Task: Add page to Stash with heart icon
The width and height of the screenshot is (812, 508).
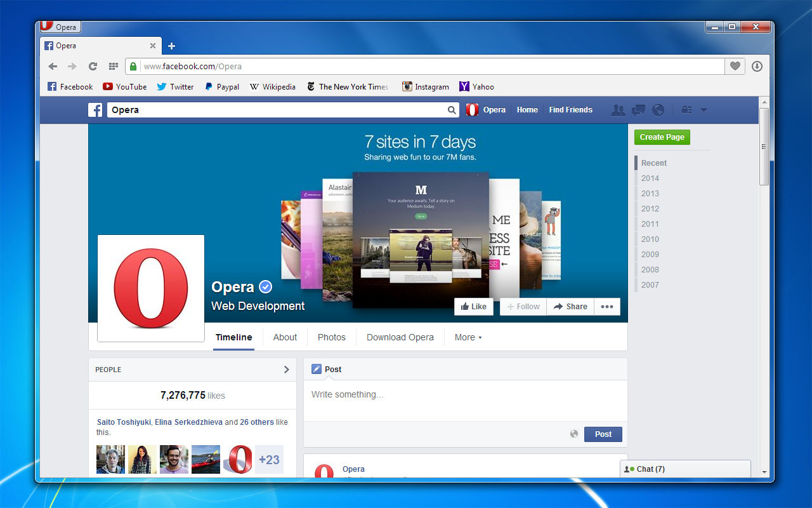Action: click(735, 66)
